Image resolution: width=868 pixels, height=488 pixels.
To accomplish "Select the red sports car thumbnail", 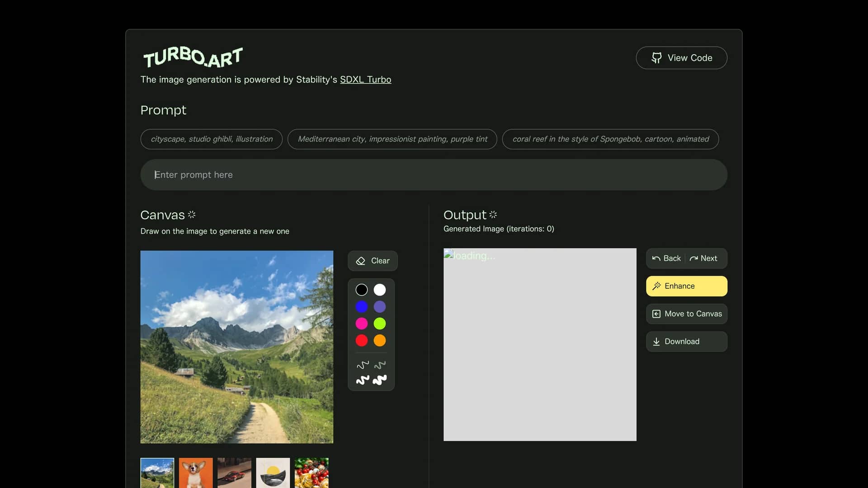I will [234, 473].
